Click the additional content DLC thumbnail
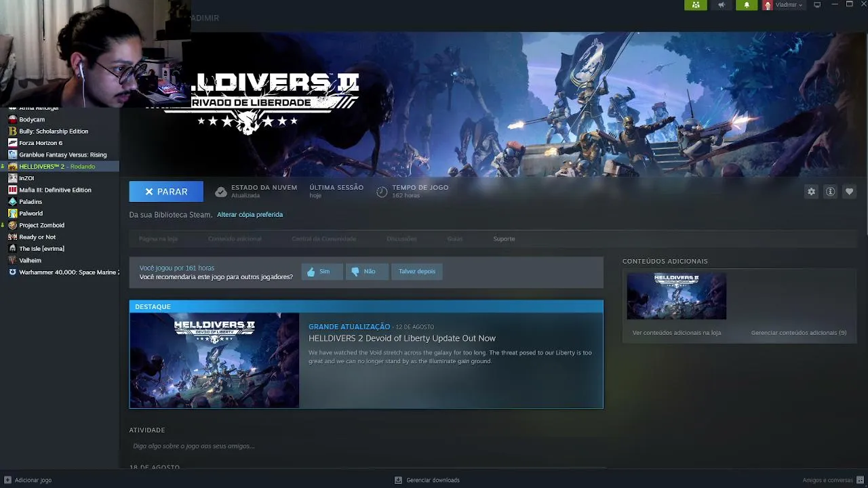 pos(677,296)
